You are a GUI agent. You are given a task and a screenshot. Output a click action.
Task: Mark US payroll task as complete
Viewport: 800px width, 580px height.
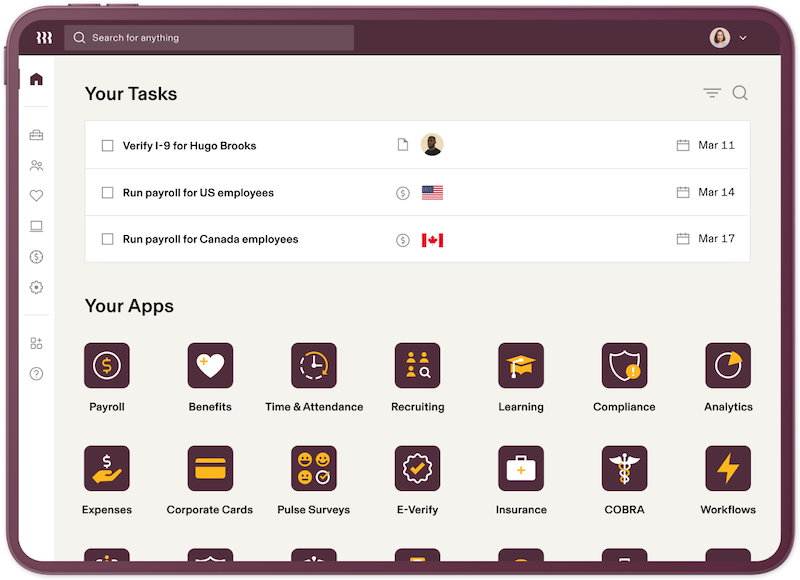click(x=107, y=192)
